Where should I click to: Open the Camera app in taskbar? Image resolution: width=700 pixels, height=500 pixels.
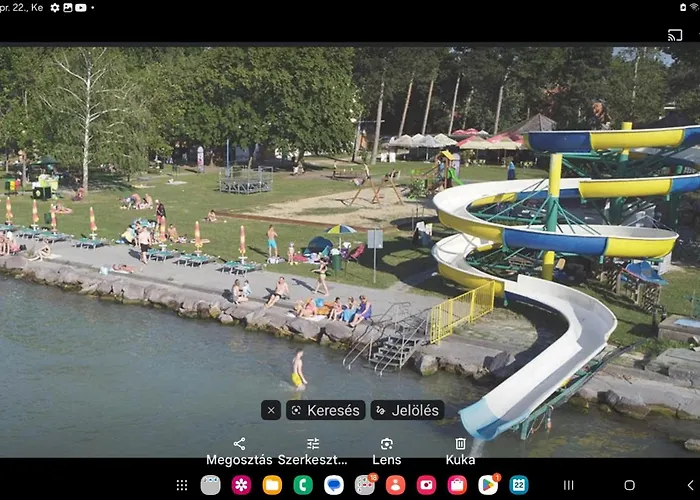(x=426, y=485)
